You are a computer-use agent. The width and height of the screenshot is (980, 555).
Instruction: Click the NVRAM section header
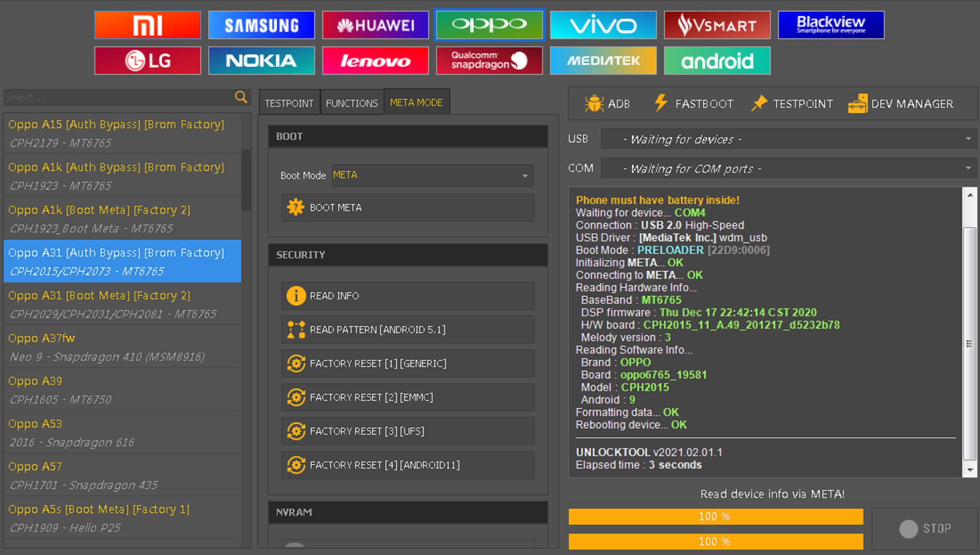pos(408,512)
